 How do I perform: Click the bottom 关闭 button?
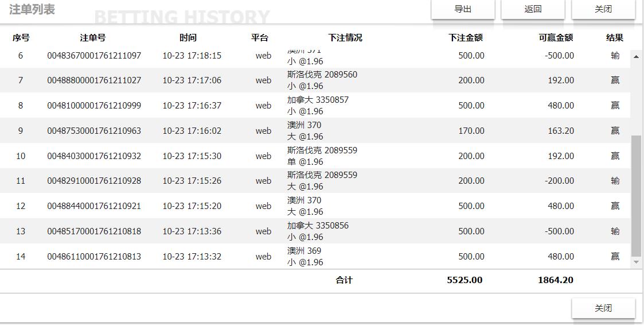(603, 308)
